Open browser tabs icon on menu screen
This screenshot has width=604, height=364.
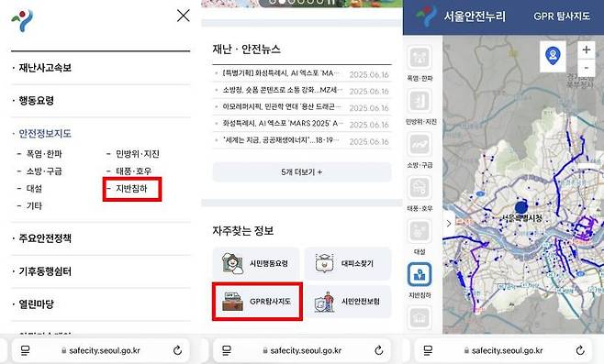(x=25, y=350)
